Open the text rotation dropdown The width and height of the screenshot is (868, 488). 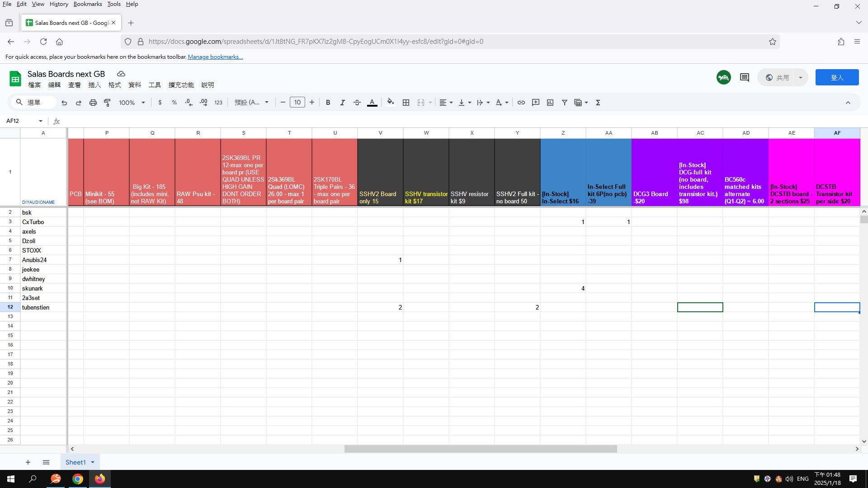502,103
